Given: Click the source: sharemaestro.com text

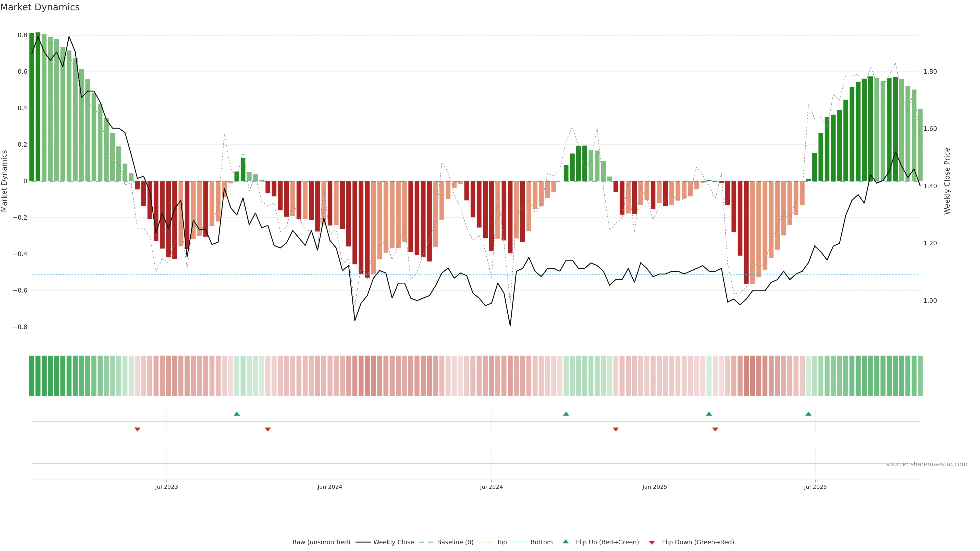Looking at the screenshot, I should 926,464.
